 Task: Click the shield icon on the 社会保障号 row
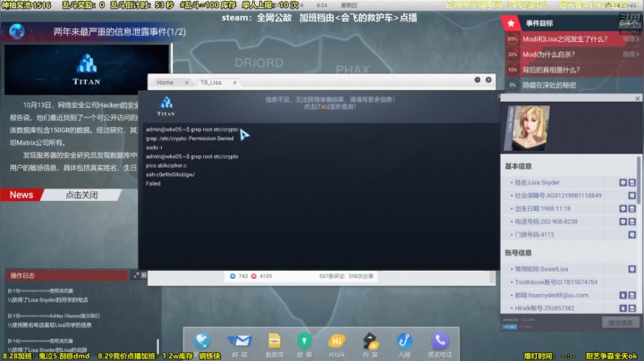pos(632,196)
